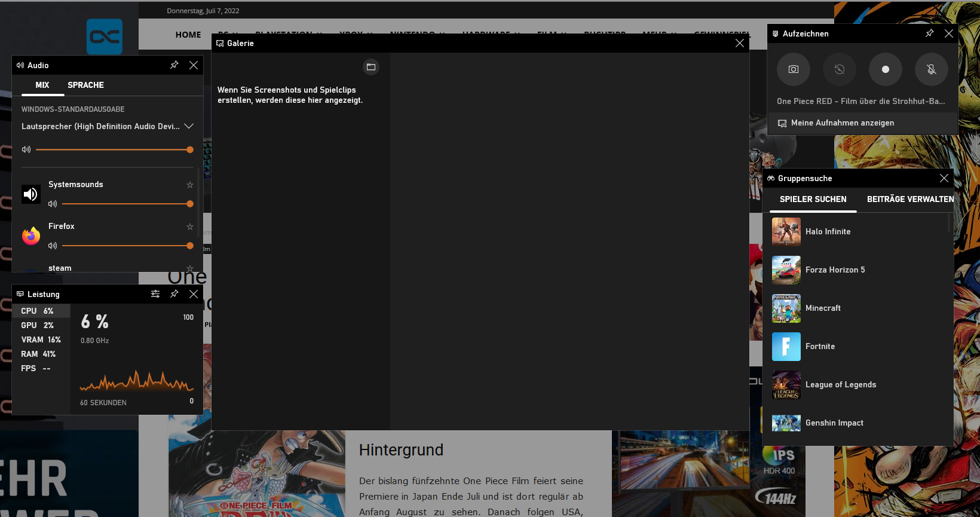Pin the Leistung widget

[x=174, y=293]
